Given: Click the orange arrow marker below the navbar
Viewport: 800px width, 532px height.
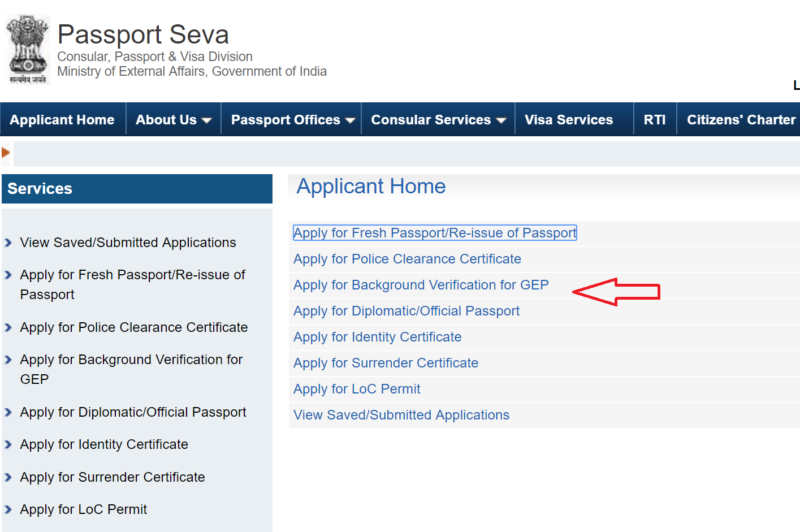Looking at the screenshot, I should [x=6, y=153].
